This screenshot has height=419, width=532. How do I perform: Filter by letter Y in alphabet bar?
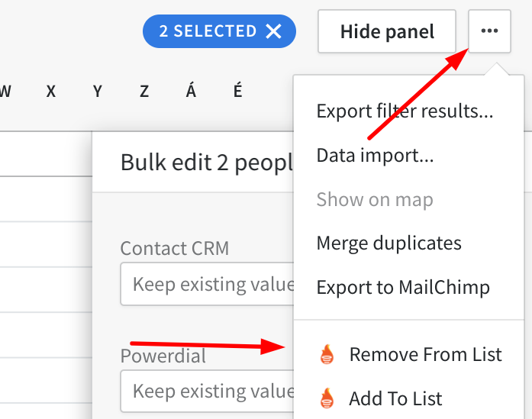click(98, 92)
